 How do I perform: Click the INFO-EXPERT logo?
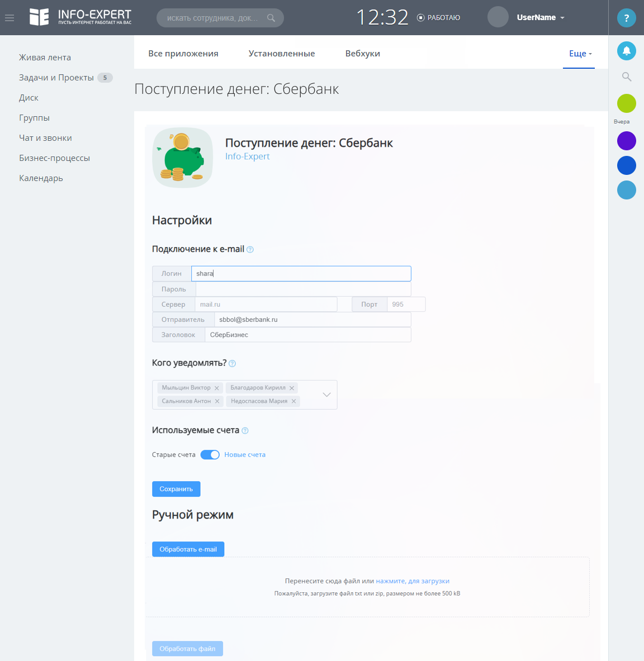point(80,17)
